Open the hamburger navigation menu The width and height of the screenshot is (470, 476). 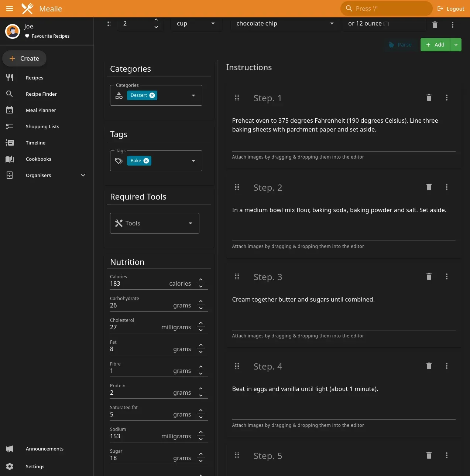click(10, 8)
